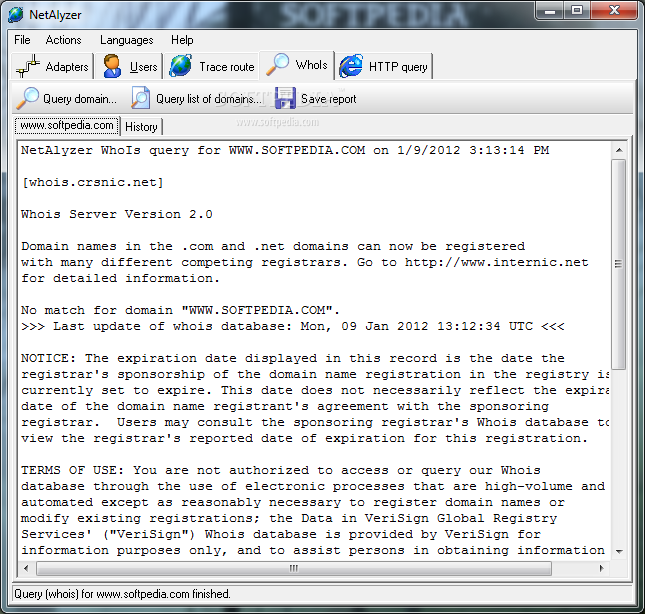The width and height of the screenshot is (645, 614).
Task: Click the vertical scrollbar up arrow
Action: [618, 150]
